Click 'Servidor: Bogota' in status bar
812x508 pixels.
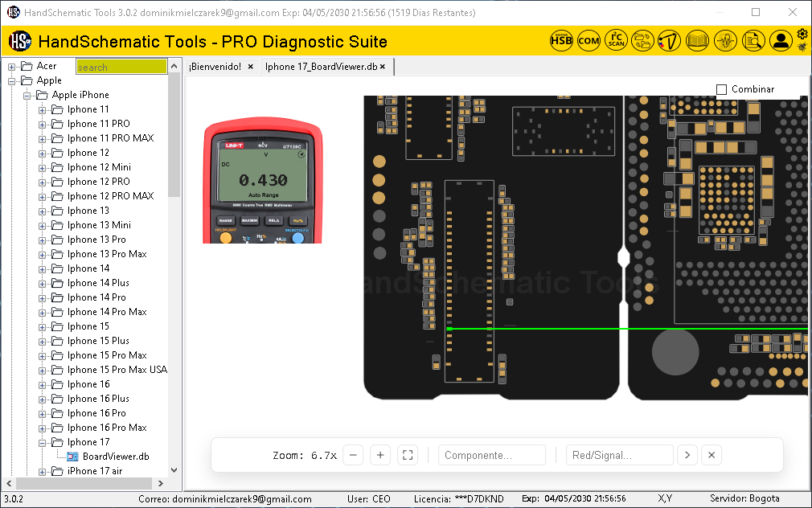(744, 498)
